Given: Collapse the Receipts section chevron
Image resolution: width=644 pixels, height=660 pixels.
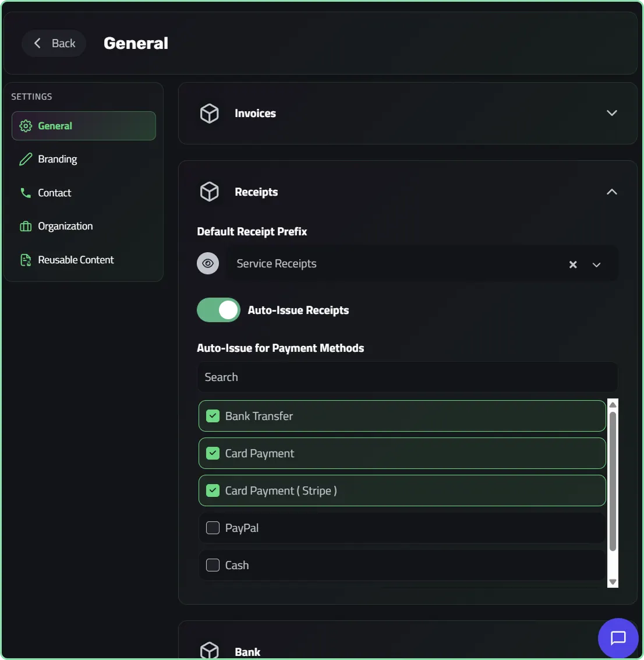Looking at the screenshot, I should point(611,192).
